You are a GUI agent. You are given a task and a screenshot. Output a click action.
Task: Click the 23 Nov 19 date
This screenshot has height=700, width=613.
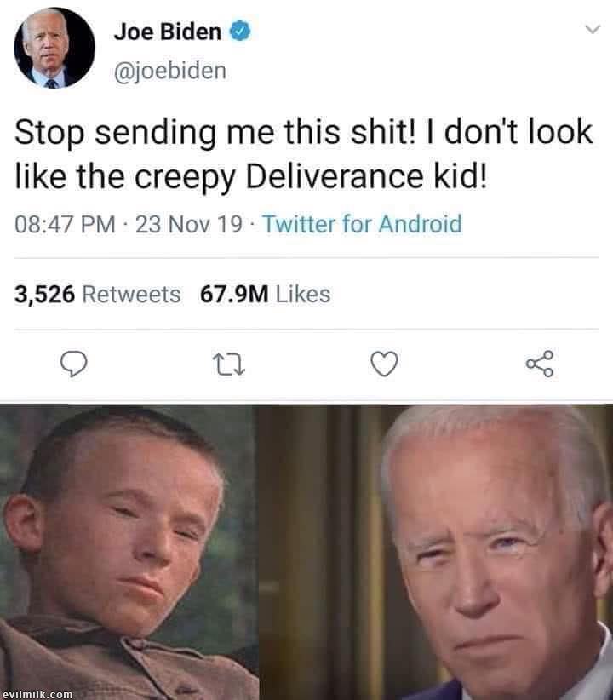[189, 224]
